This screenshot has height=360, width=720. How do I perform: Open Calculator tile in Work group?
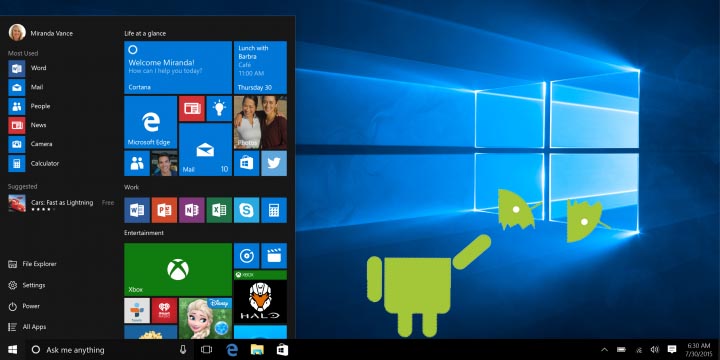pos(274,210)
